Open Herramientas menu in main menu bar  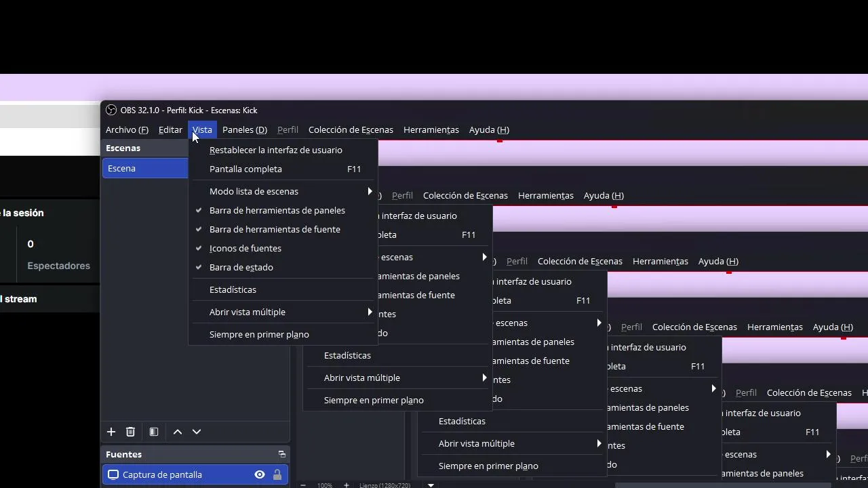point(431,129)
